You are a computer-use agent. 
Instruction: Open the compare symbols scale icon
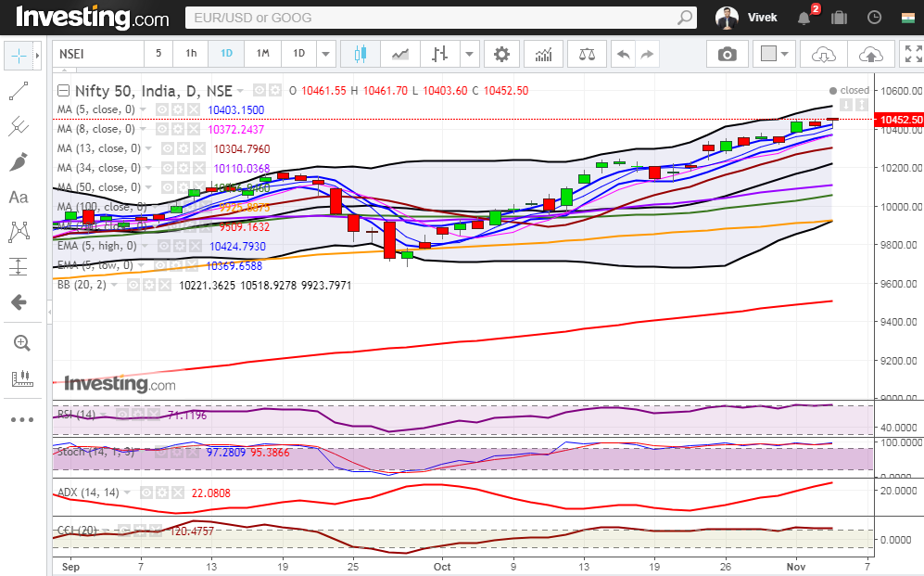587,54
